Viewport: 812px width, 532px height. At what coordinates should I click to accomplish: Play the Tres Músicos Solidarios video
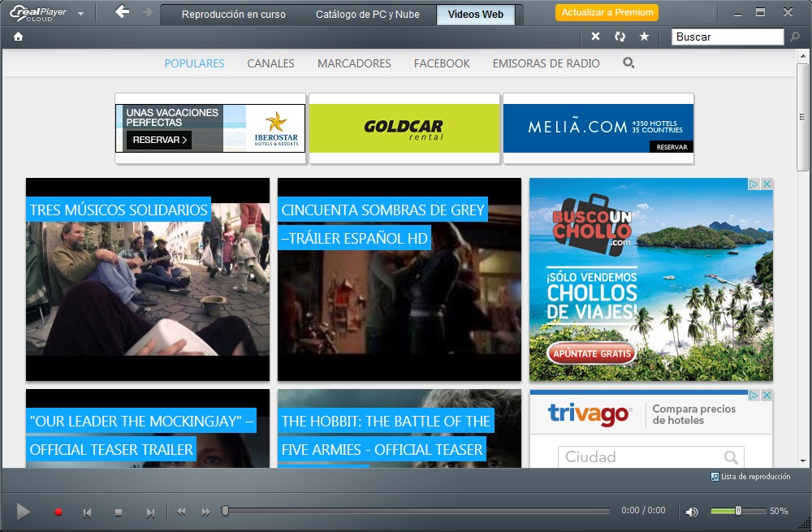148,279
